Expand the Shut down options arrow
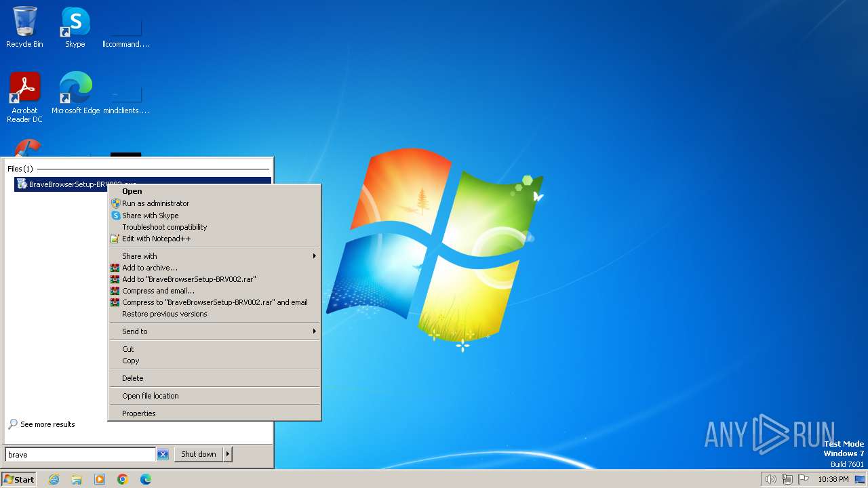This screenshot has height=488, width=868. click(228, 454)
